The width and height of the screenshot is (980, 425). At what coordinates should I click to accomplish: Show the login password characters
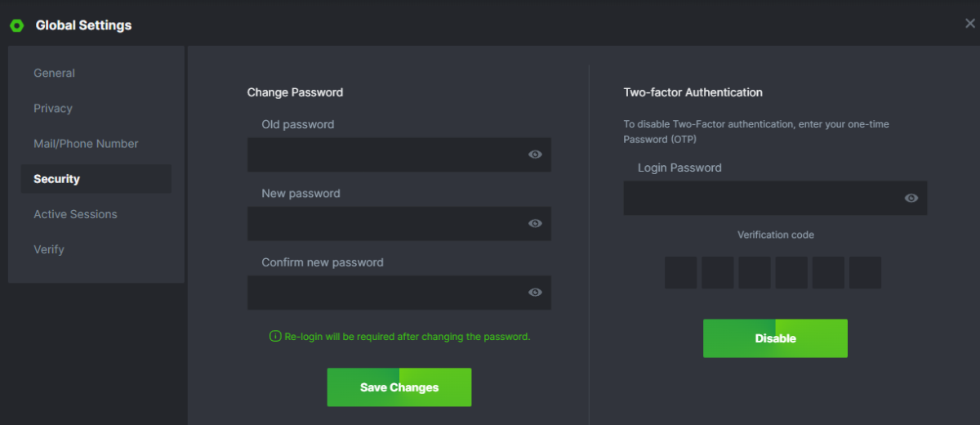pyautogui.click(x=911, y=198)
